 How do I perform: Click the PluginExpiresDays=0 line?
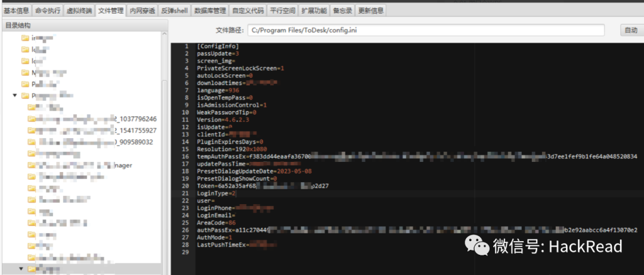click(x=230, y=142)
